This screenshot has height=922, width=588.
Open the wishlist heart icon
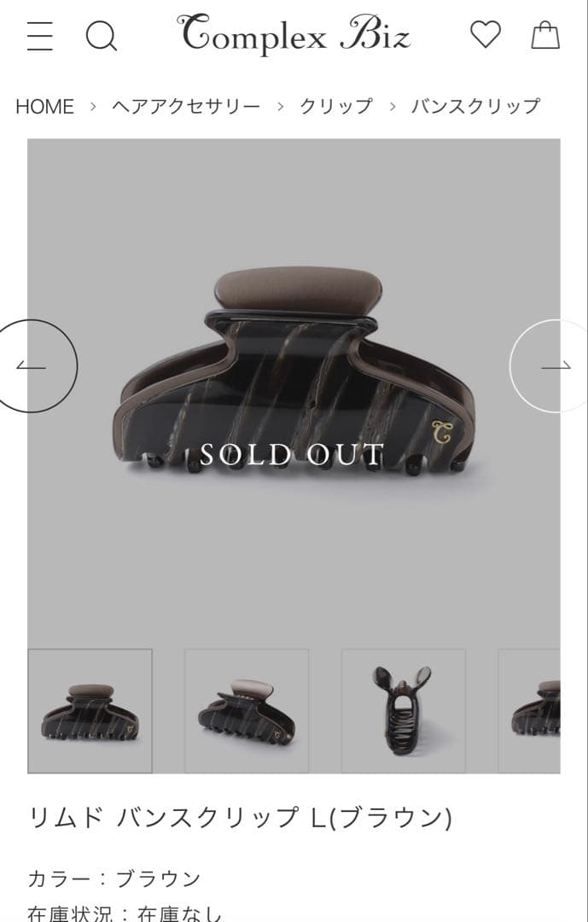486,35
